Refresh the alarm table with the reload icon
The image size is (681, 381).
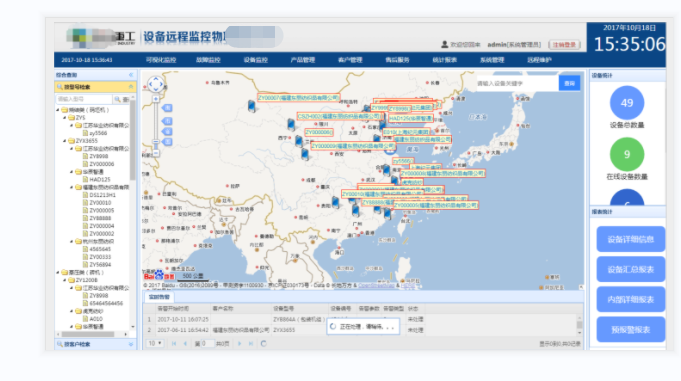click(263, 344)
